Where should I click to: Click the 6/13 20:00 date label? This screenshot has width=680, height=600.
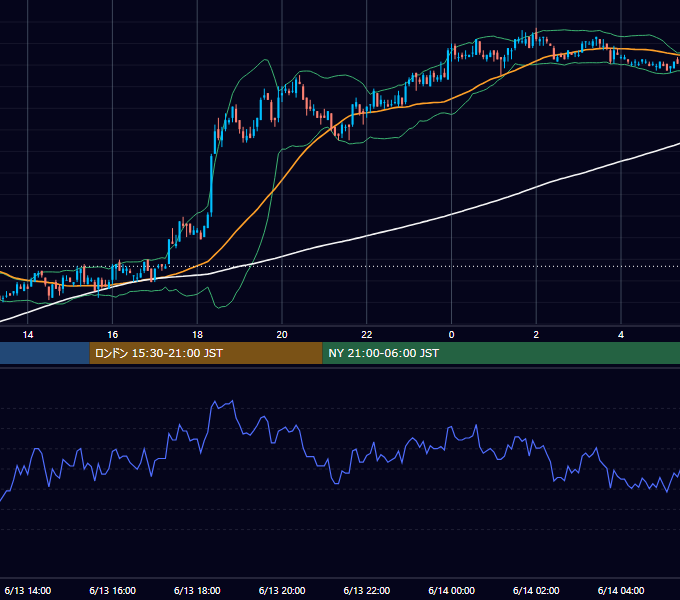tap(282, 590)
